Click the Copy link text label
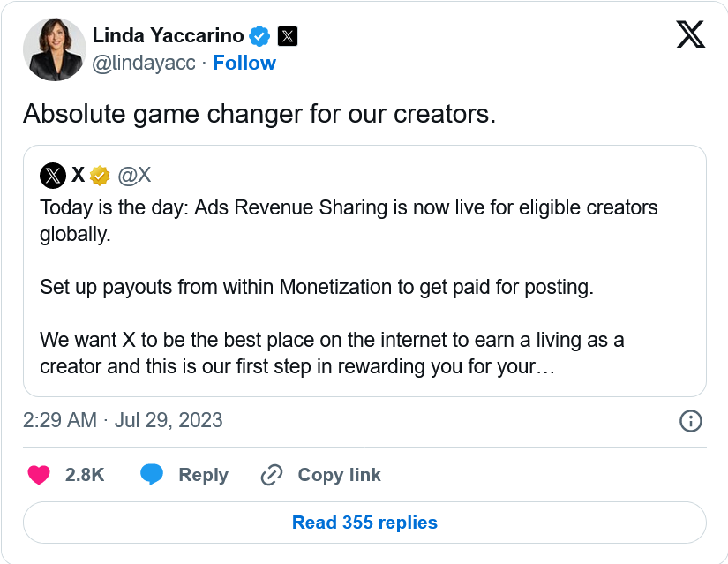Screen dimensions: 728x564 [x=339, y=475]
